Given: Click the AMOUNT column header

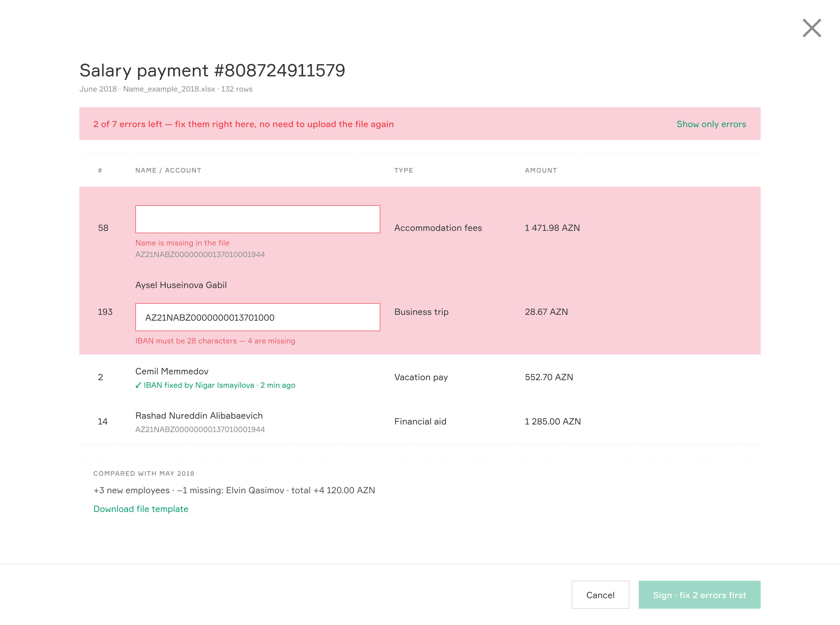Looking at the screenshot, I should 540,170.
